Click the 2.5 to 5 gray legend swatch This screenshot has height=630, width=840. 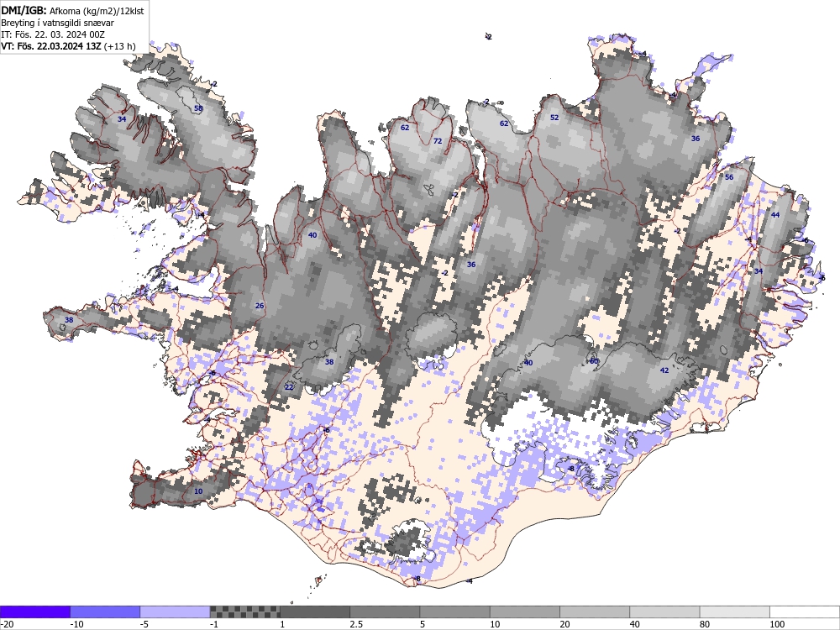(385, 612)
